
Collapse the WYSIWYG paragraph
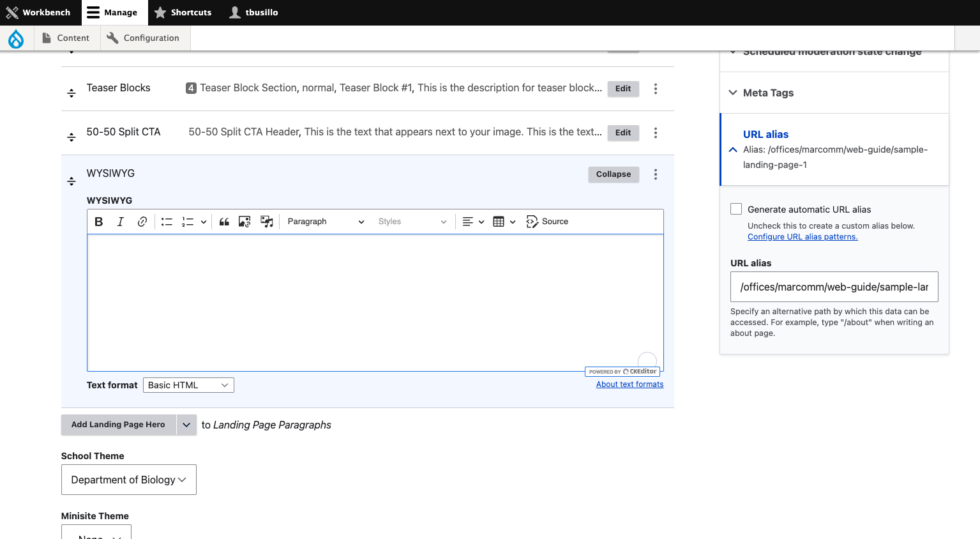[614, 174]
